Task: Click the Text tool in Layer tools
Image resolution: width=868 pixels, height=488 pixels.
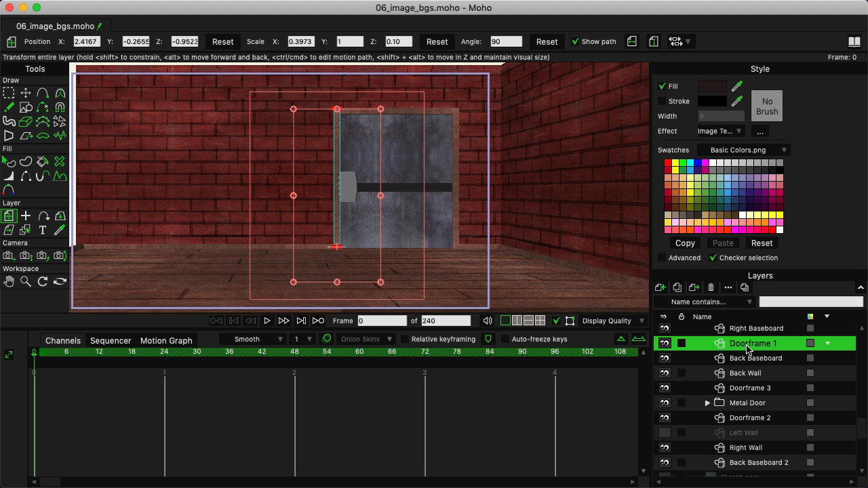Action: coord(42,230)
